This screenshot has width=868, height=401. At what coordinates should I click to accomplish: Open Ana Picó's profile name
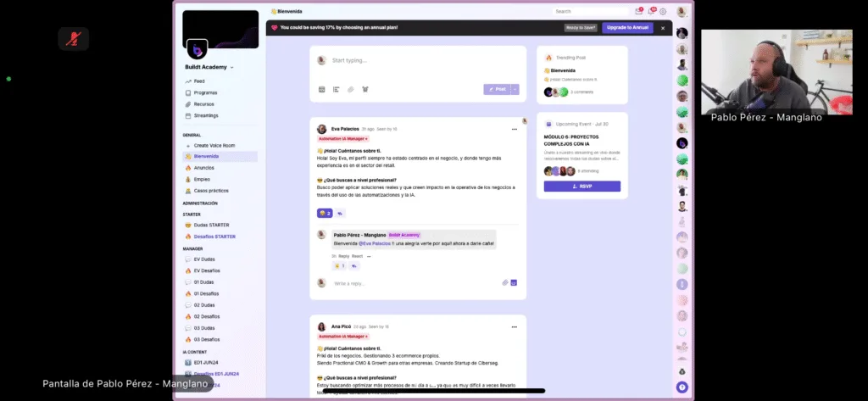point(341,326)
